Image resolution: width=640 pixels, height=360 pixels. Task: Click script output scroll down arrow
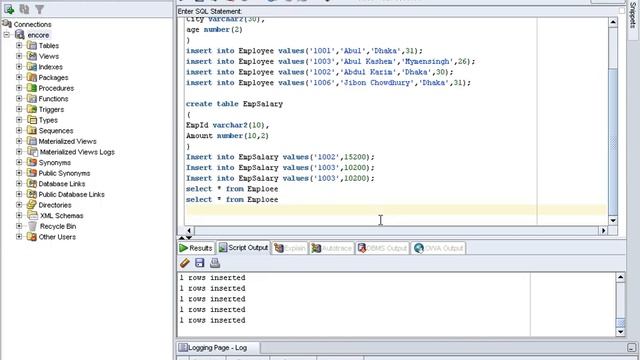coord(620,332)
